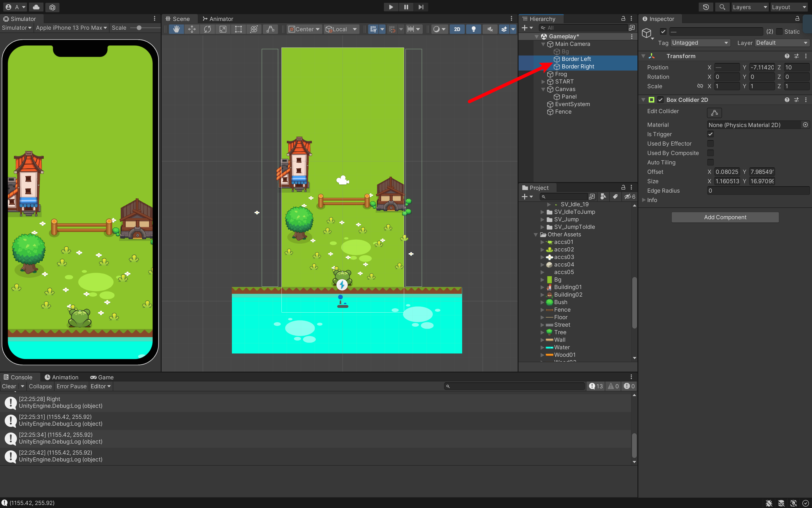The width and height of the screenshot is (812, 508).
Task: Toggle Box Collider 2D enabled checkbox
Action: pos(660,100)
